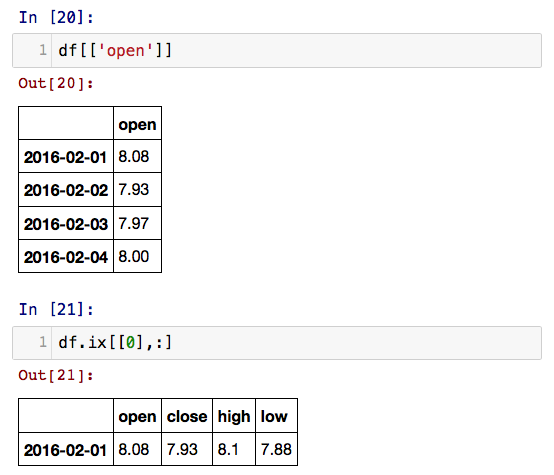The height and width of the screenshot is (475, 554).
Task: Click line number 1 in the first code cell
Action: tap(43, 50)
